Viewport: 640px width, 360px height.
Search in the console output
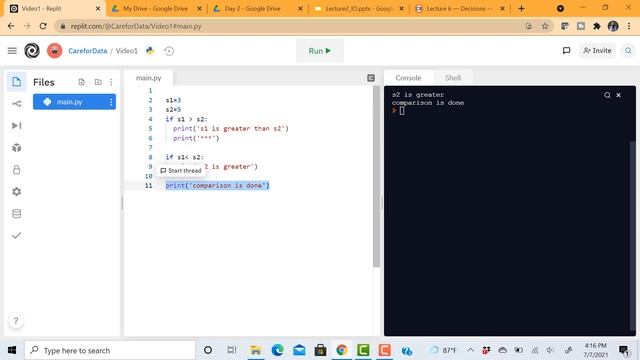pos(607,95)
